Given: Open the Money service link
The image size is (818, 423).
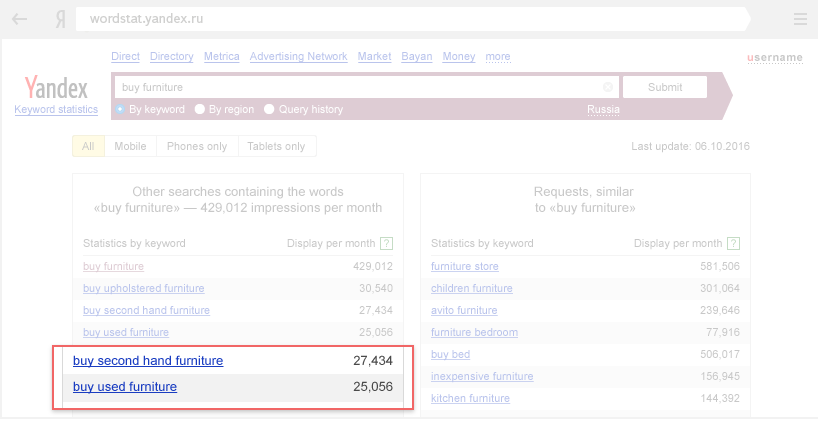Looking at the screenshot, I should tap(459, 56).
